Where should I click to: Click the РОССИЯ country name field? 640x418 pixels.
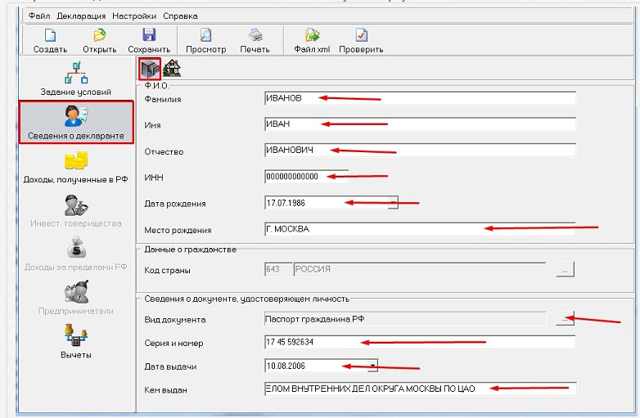click(420, 269)
